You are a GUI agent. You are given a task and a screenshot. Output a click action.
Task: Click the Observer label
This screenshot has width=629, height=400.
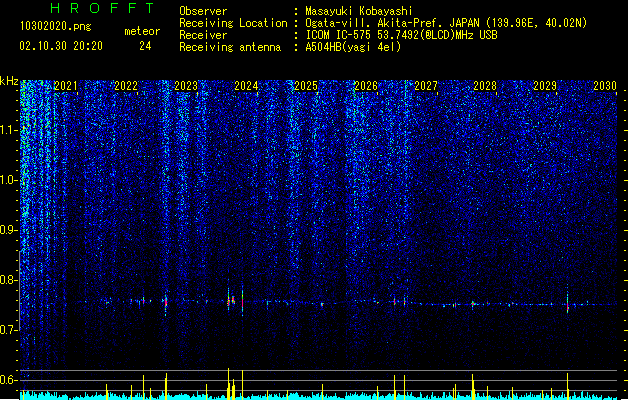click(203, 11)
